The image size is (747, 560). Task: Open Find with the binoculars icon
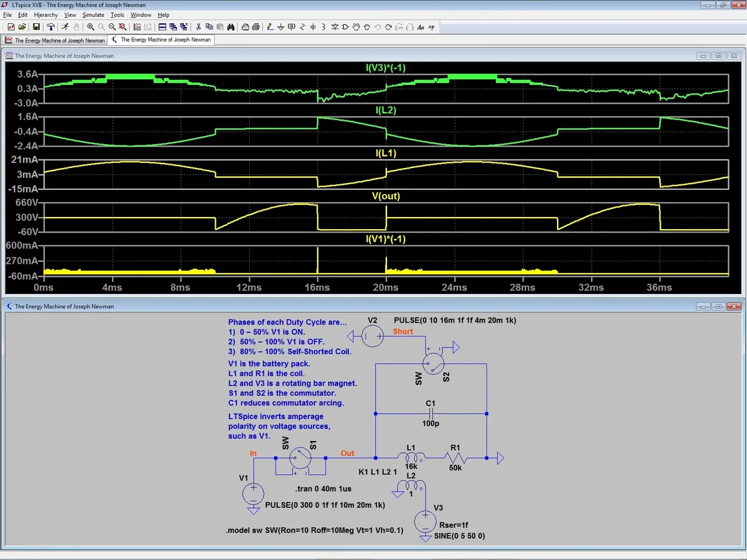pyautogui.click(x=230, y=27)
